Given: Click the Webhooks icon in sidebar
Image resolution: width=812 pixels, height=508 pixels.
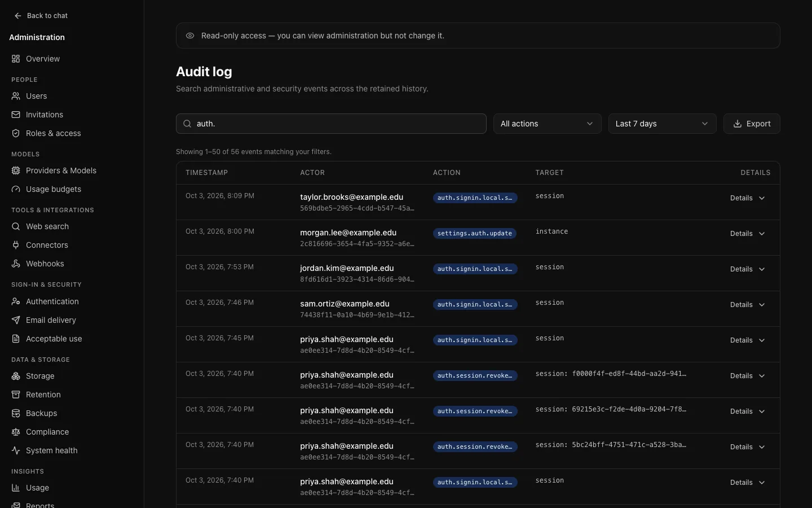Looking at the screenshot, I should [x=16, y=264].
